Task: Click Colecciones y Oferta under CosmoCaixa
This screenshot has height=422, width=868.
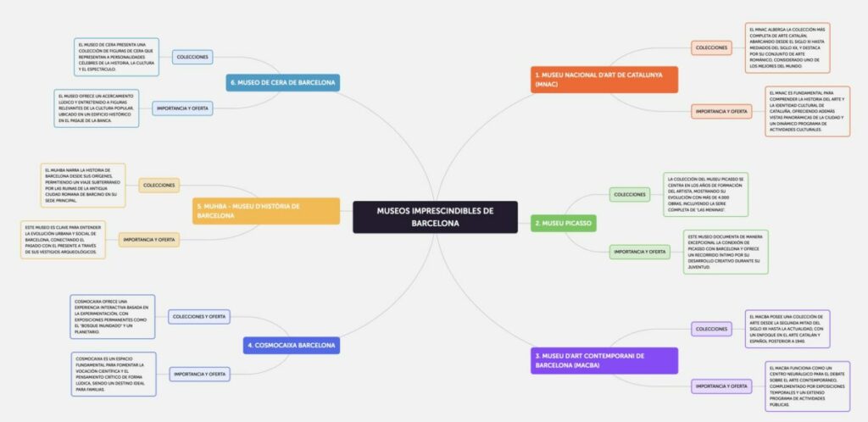Action: [199, 317]
